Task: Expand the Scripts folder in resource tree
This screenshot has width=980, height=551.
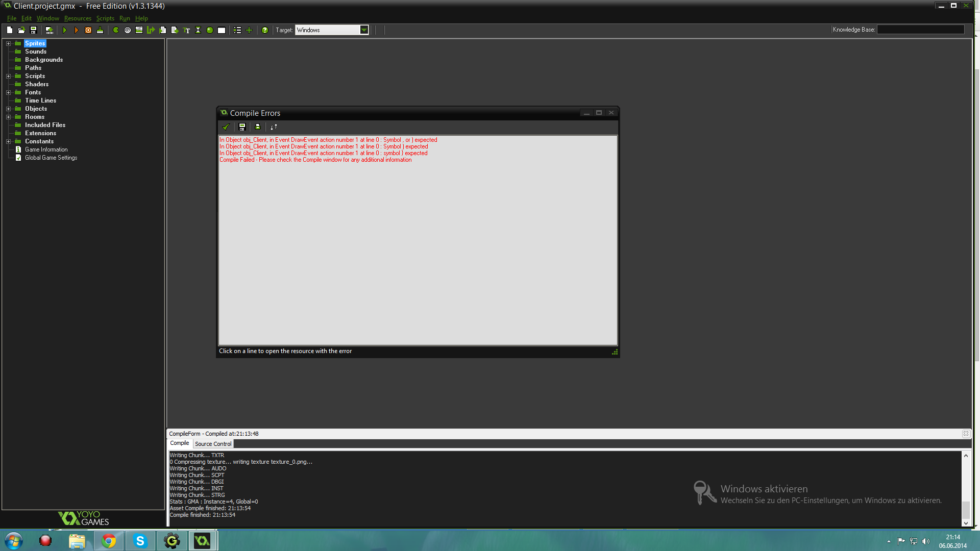Action: click(x=8, y=76)
